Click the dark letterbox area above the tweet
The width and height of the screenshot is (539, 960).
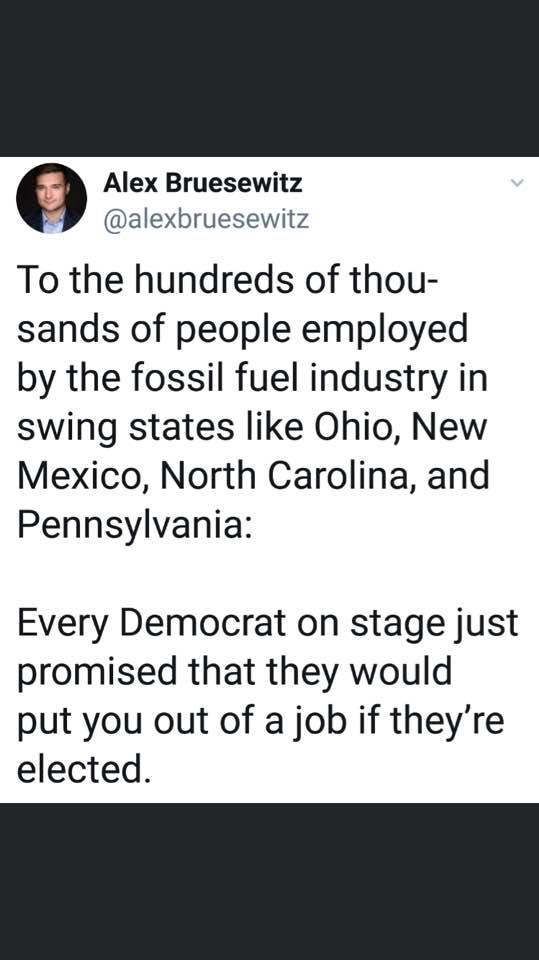tap(270, 78)
